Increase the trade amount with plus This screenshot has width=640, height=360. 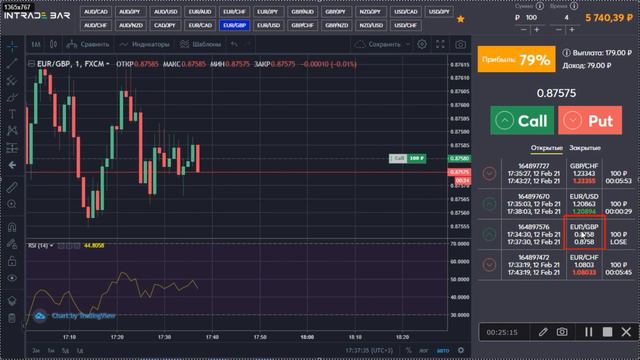pos(537,30)
